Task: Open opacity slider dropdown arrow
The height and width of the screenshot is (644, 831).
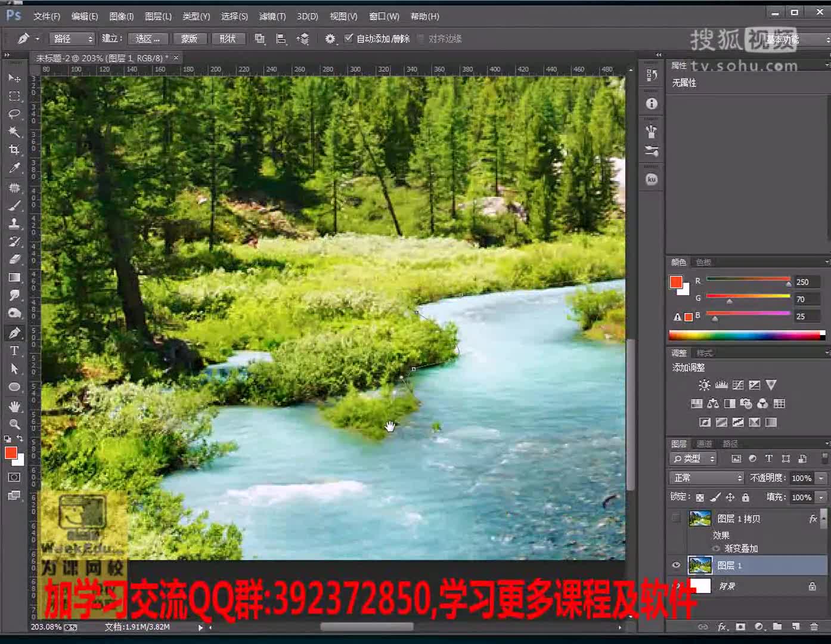Action: pyautogui.click(x=821, y=478)
